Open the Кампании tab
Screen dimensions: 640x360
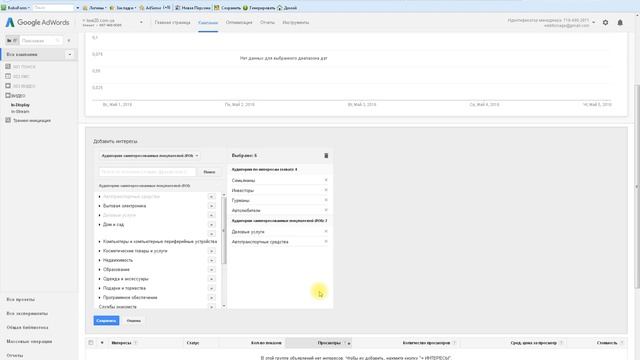208,22
